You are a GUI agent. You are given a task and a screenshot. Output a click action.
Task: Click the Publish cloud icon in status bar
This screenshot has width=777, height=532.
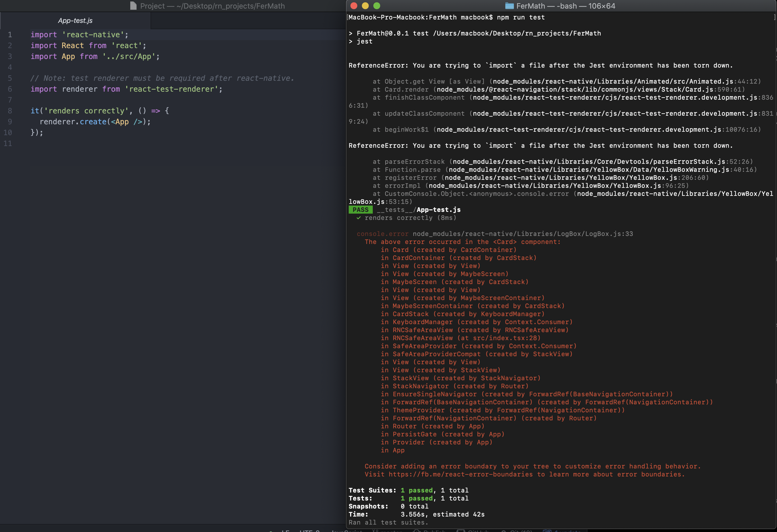pos(419,531)
